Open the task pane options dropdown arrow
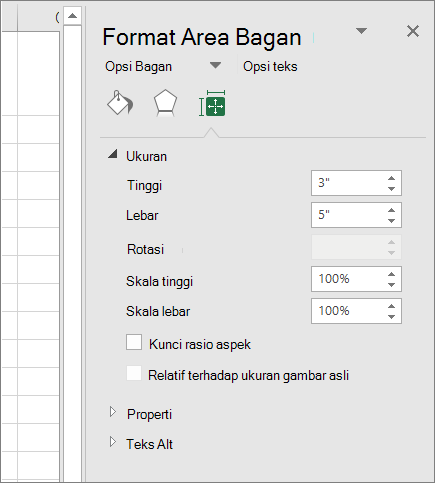Image resolution: width=435 pixels, height=483 pixels. 361,31
